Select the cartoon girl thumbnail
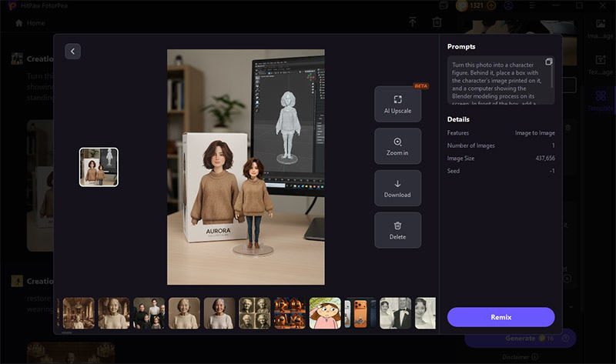The image size is (616, 364). [325, 313]
